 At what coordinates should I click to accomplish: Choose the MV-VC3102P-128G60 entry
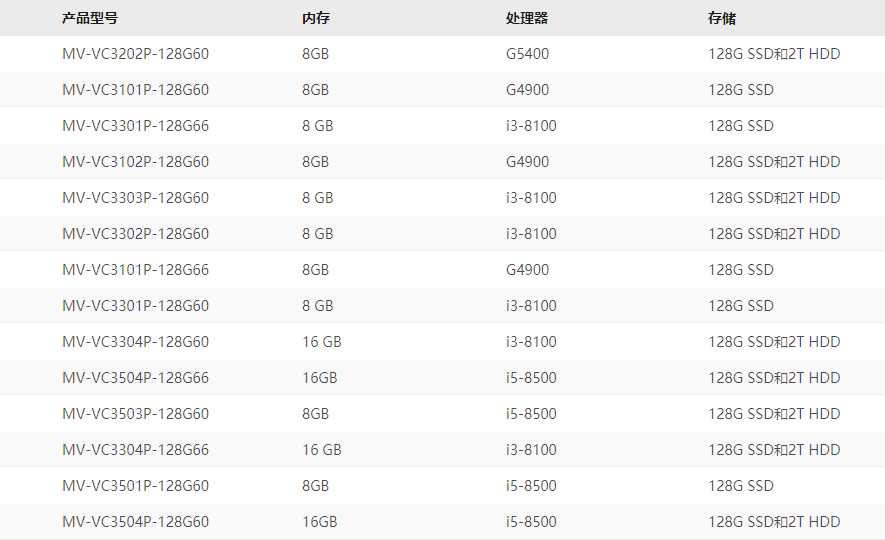pos(135,162)
